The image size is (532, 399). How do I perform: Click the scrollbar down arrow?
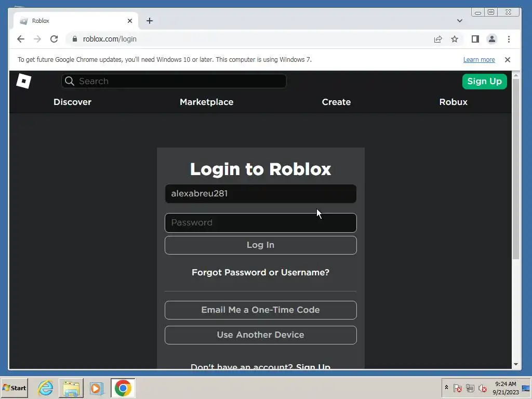516,364
